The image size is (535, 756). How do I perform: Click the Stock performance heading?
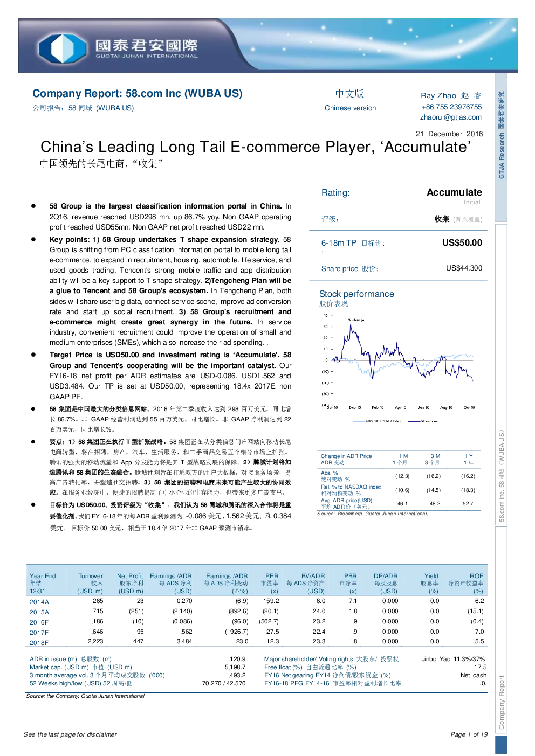click(x=356, y=294)
